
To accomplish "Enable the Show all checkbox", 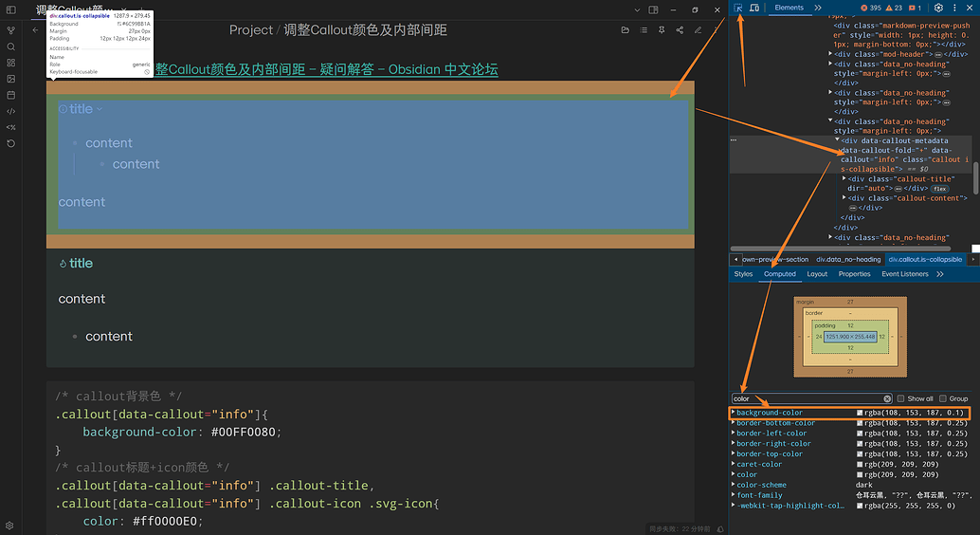I will click(x=901, y=398).
